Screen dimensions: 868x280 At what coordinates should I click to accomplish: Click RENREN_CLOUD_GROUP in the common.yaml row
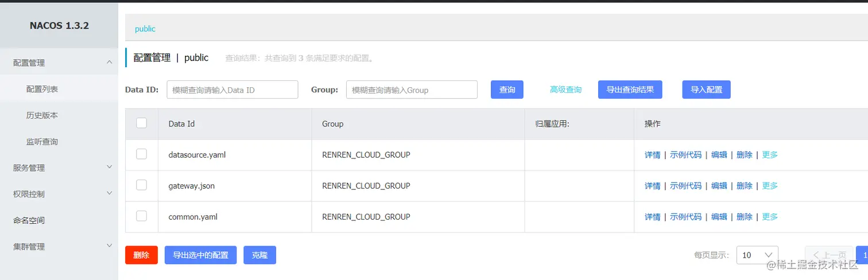click(366, 217)
